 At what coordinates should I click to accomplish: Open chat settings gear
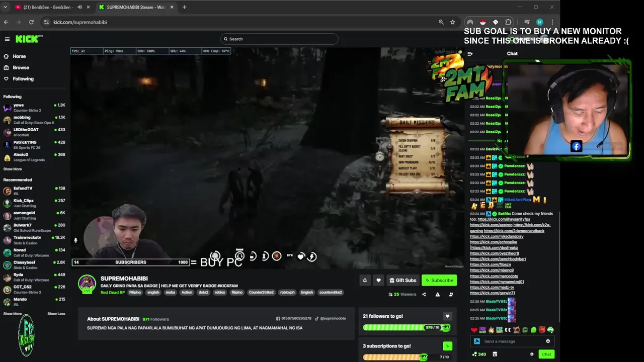pos(532,354)
